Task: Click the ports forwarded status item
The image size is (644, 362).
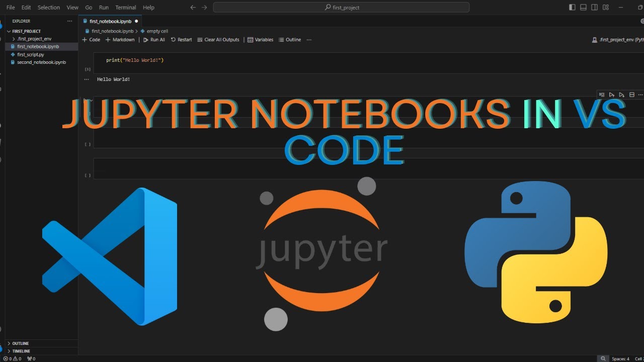Action: click(31, 358)
